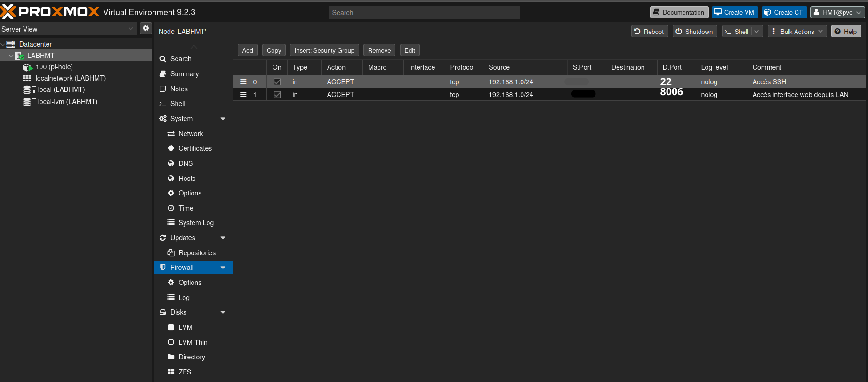Click the Server View settings gear icon

coord(146,28)
